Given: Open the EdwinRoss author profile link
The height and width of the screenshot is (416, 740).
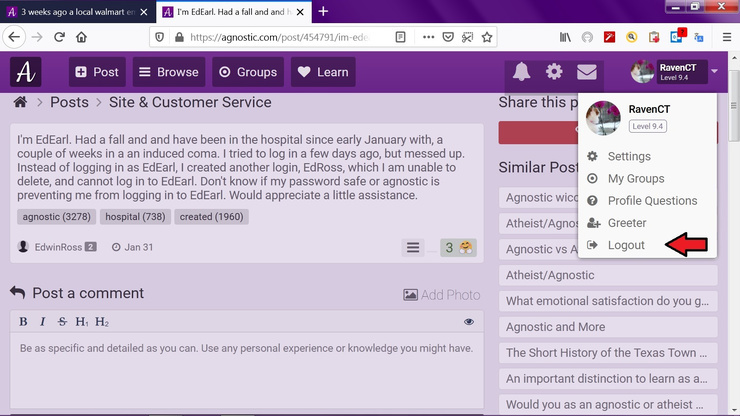Looking at the screenshot, I should point(57,247).
